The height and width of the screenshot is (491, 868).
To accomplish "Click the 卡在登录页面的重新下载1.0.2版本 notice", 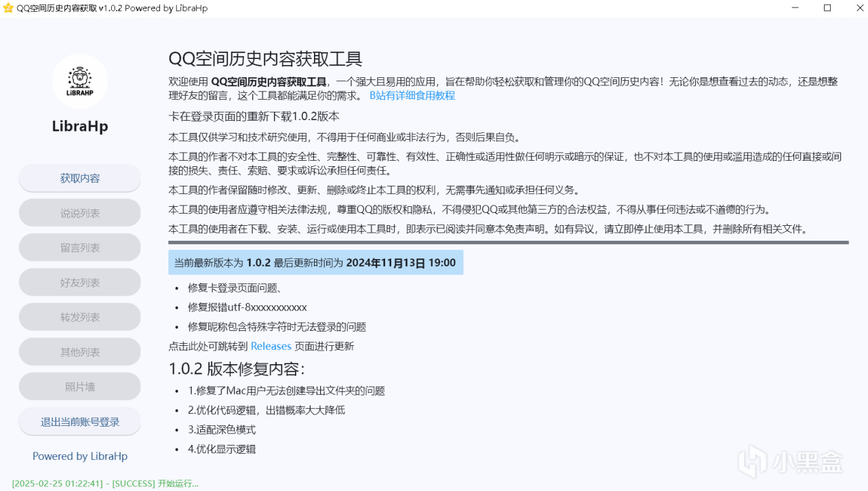I will point(254,116).
